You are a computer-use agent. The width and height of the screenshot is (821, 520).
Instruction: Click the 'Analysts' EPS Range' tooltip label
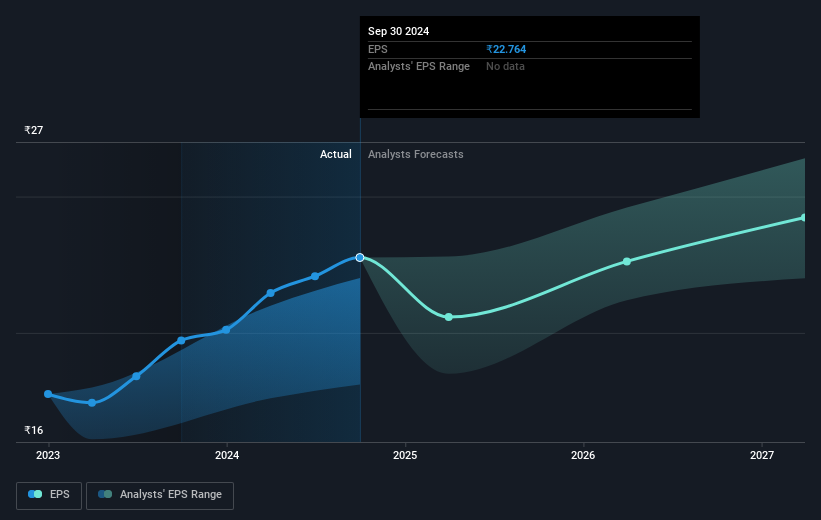coord(419,67)
